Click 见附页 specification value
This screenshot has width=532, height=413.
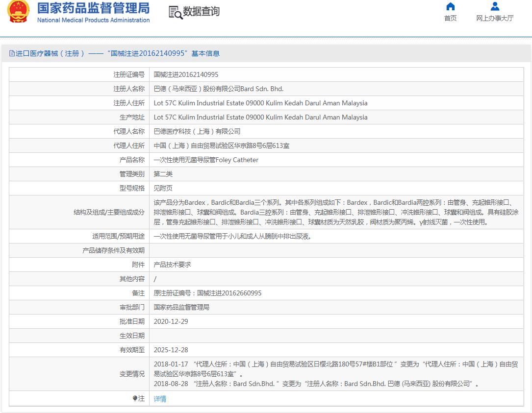163,188
